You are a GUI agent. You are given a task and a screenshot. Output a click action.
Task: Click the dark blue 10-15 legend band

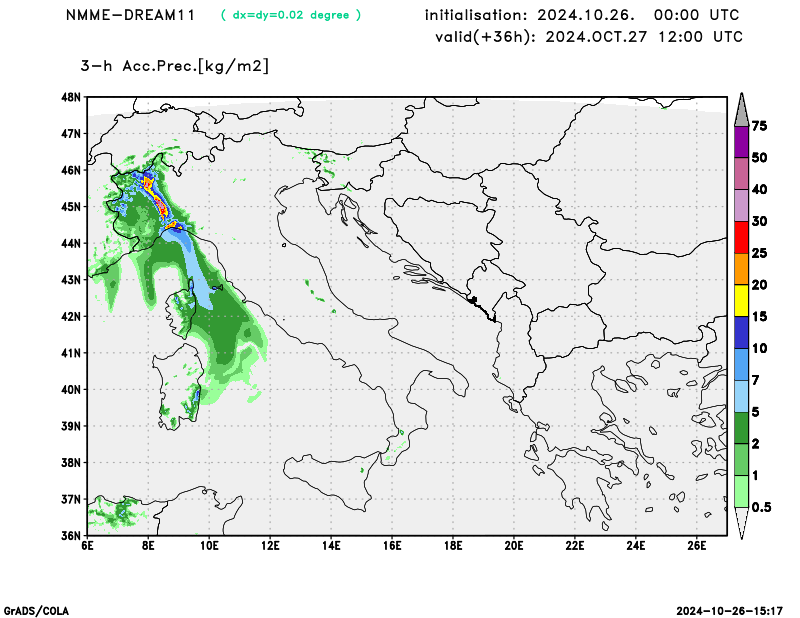point(741,333)
